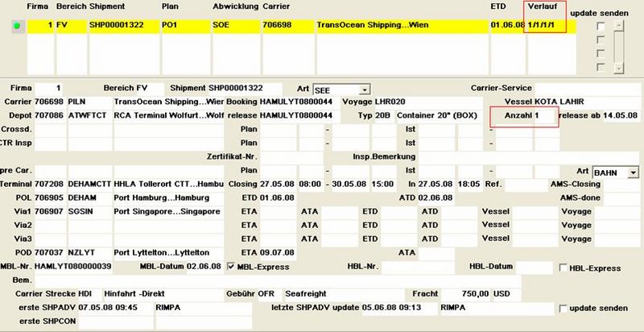Image resolution: width=644 pixels, height=332 pixels.
Task: Click Vessel field KOTA LAHIR
Action: click(x=587, y=102)
